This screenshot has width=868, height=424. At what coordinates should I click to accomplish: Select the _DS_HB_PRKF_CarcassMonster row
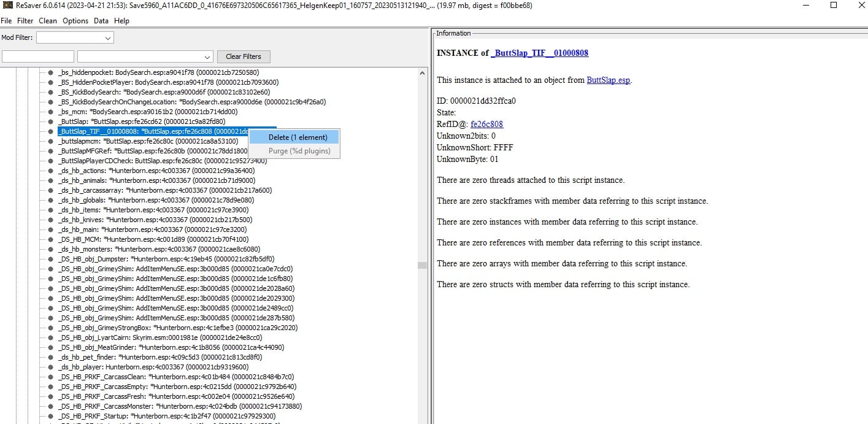point(180,406)
